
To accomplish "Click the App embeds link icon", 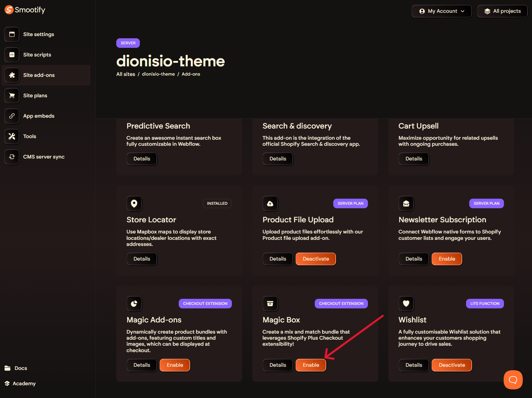I will click(12, 116).
